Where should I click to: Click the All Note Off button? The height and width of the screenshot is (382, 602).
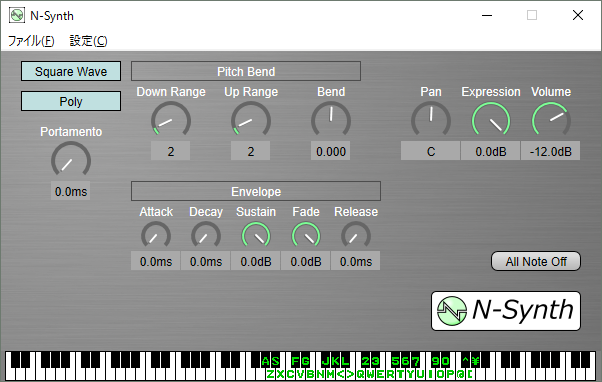point(536,261)
